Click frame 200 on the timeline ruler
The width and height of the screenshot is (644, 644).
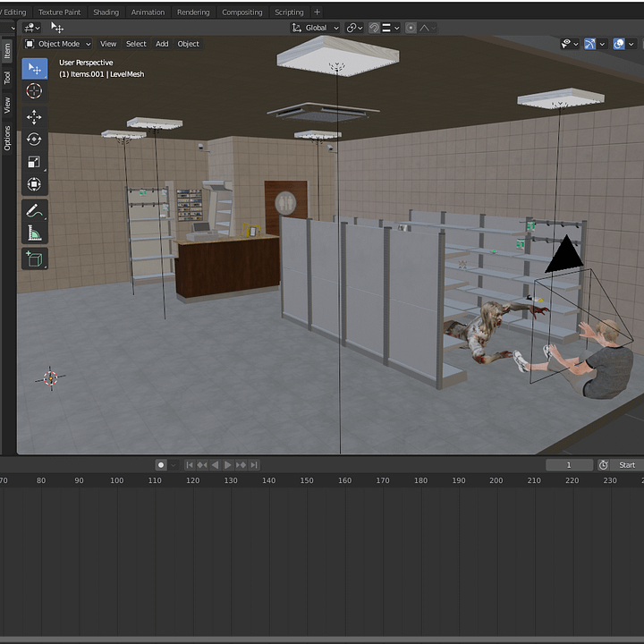pyautogui.click(x=496, y=480)
